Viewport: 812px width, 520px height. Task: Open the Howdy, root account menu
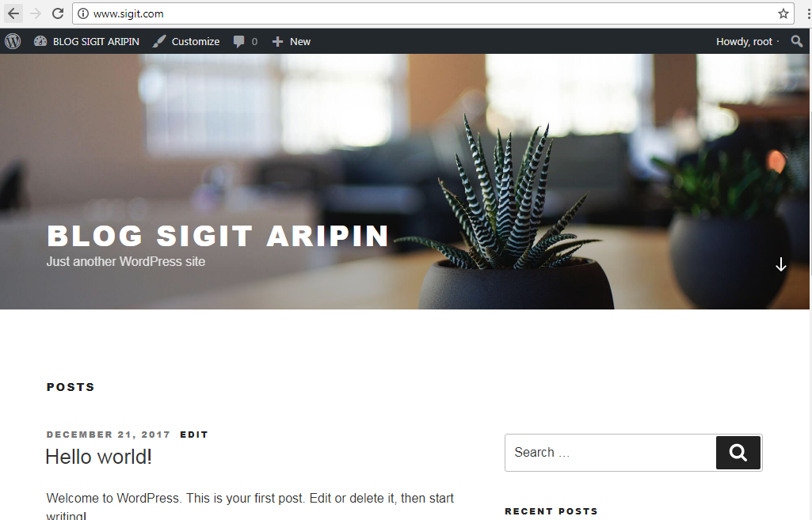pos(747,41)
